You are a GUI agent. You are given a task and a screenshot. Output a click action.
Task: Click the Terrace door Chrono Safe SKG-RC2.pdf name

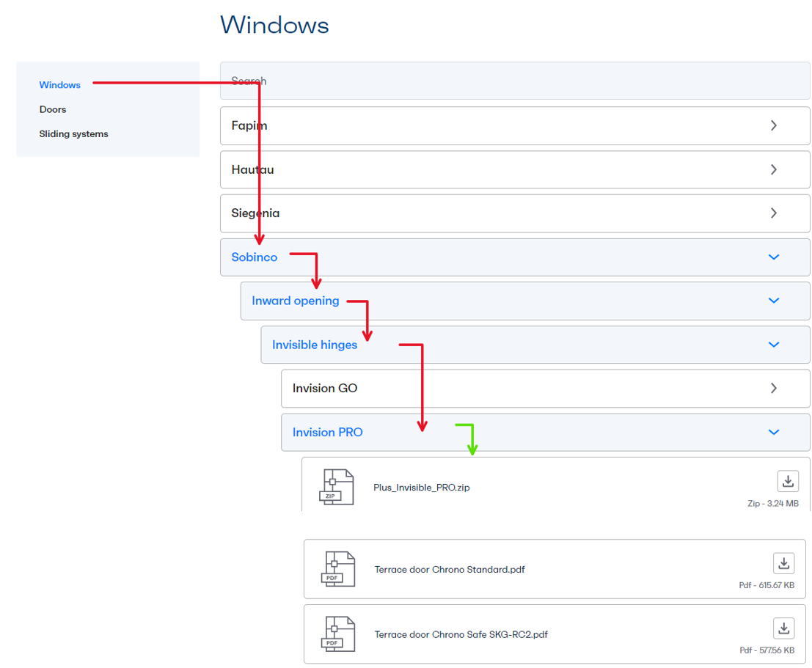tap(461, 634)
